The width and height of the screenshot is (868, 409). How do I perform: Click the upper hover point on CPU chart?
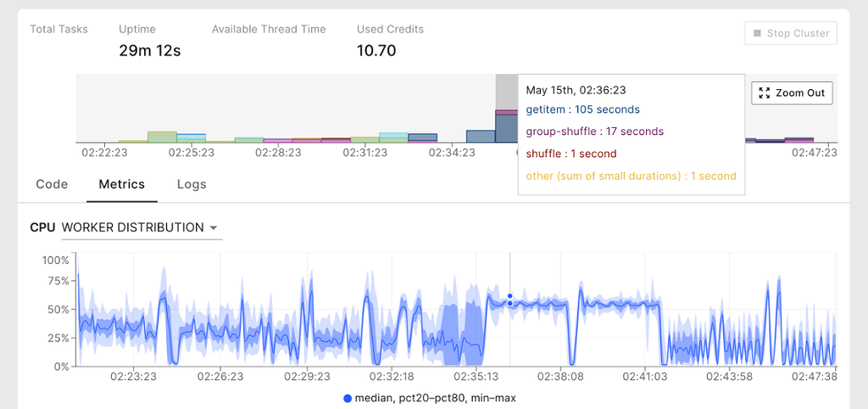click(509, 296)
